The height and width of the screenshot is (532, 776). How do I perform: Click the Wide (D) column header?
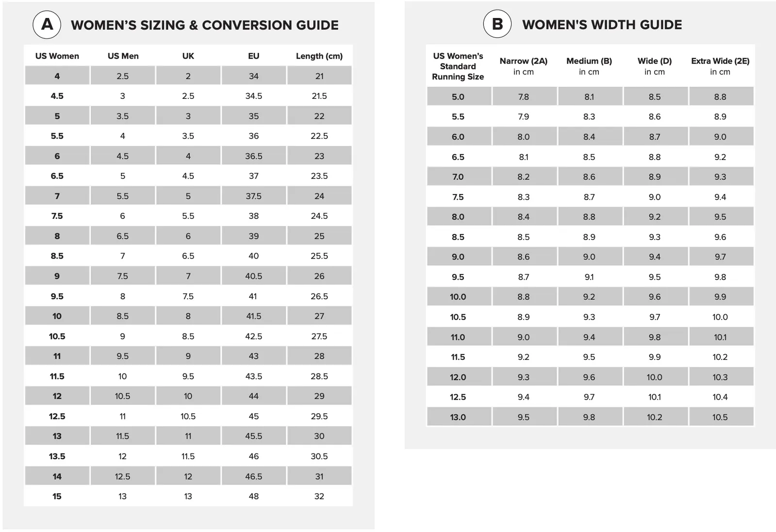point(655,66)
